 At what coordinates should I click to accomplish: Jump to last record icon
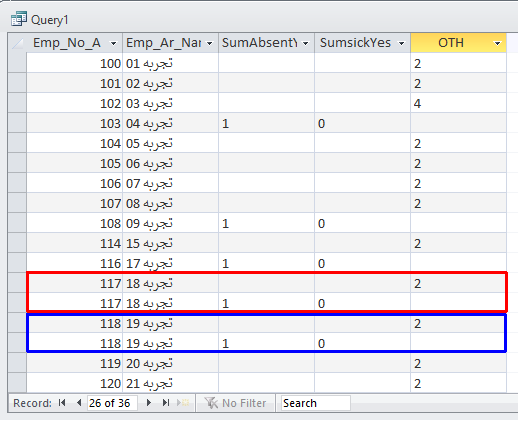tap(166, 403)
